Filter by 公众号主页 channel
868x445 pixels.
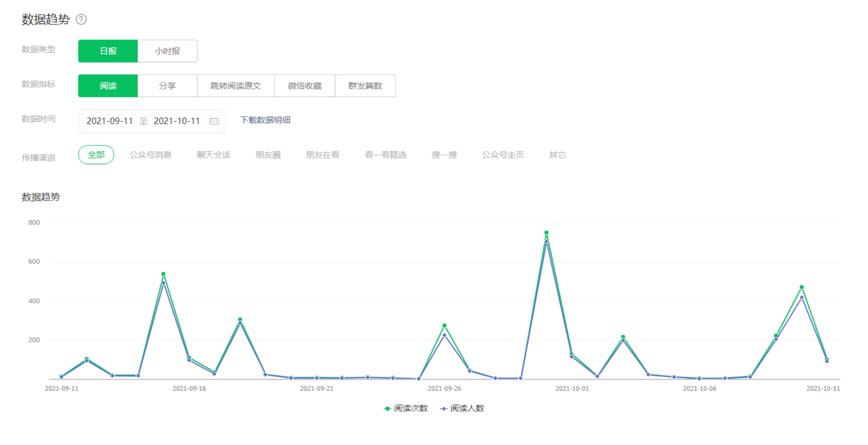point(503,155)
